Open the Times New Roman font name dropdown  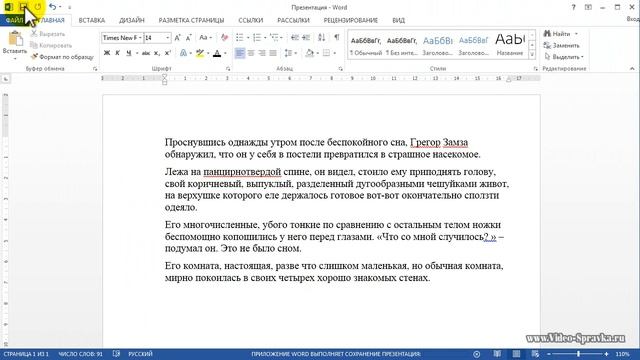(140, 38)
